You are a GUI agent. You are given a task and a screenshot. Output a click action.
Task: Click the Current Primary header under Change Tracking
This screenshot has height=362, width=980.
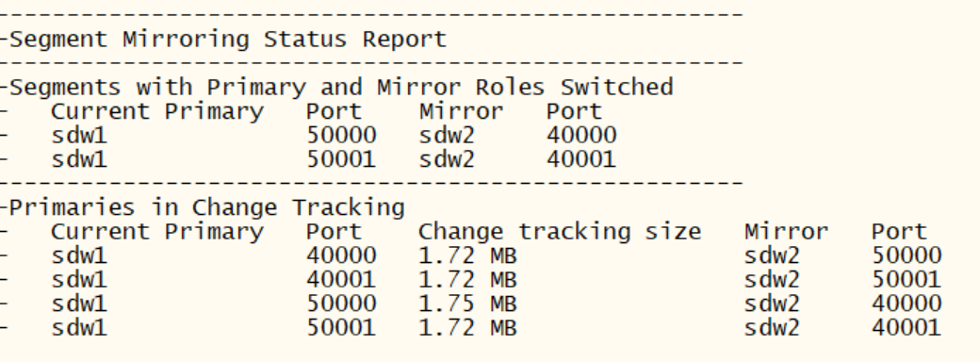(157, 232)
